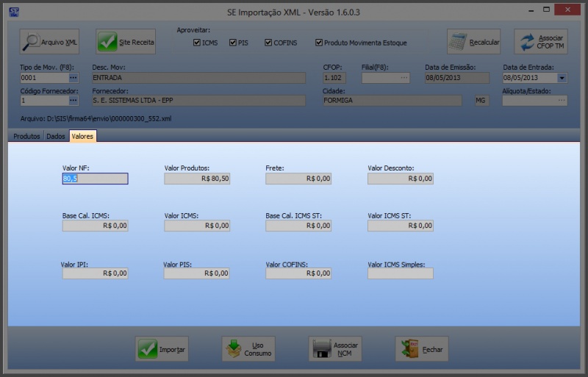This screenshot has width=588, height=377.
Task: Click the Recalcular calculator button
Action: coord(474,42)
